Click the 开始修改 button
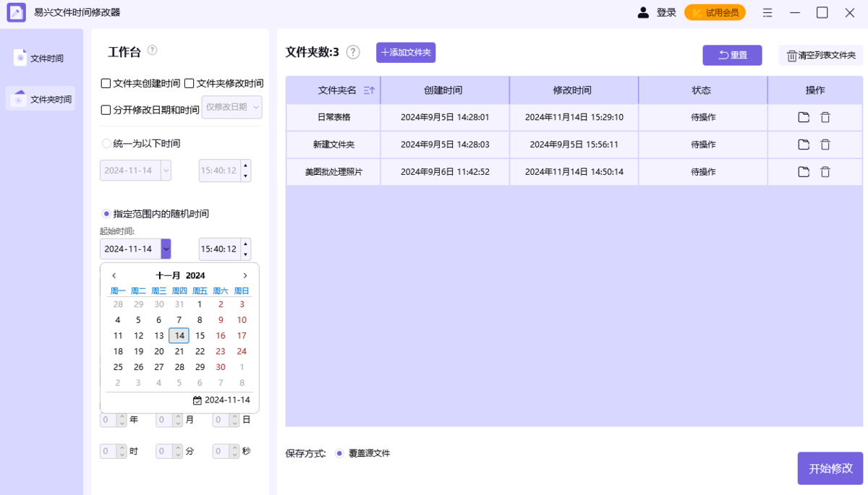The height and width of the screenshot is (495, 868). [830, 468]
